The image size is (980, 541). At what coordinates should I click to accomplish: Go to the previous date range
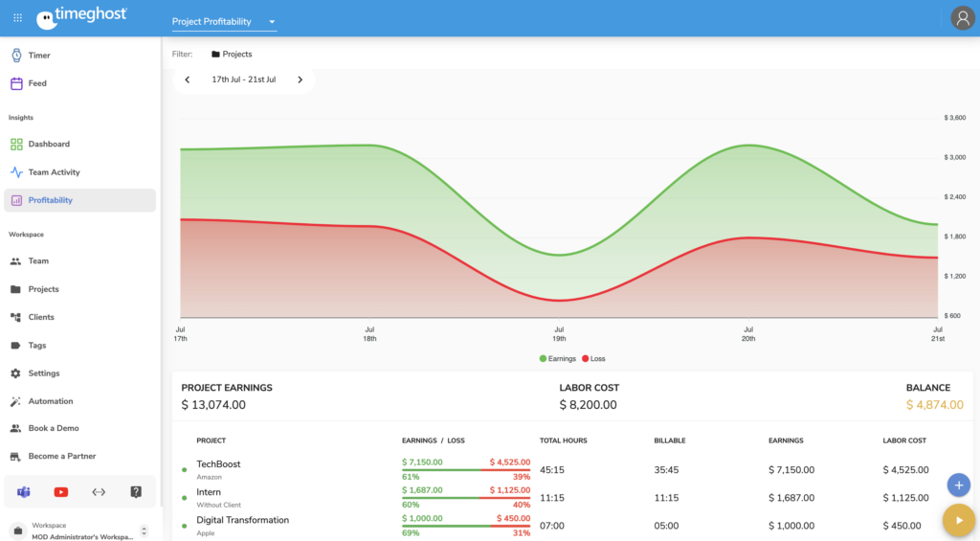point(187,79)
